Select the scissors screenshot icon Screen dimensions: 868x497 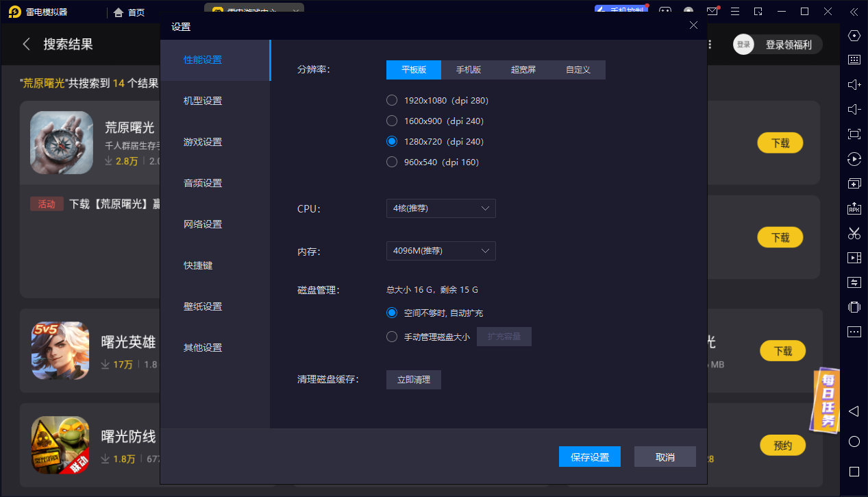(854, 233)
